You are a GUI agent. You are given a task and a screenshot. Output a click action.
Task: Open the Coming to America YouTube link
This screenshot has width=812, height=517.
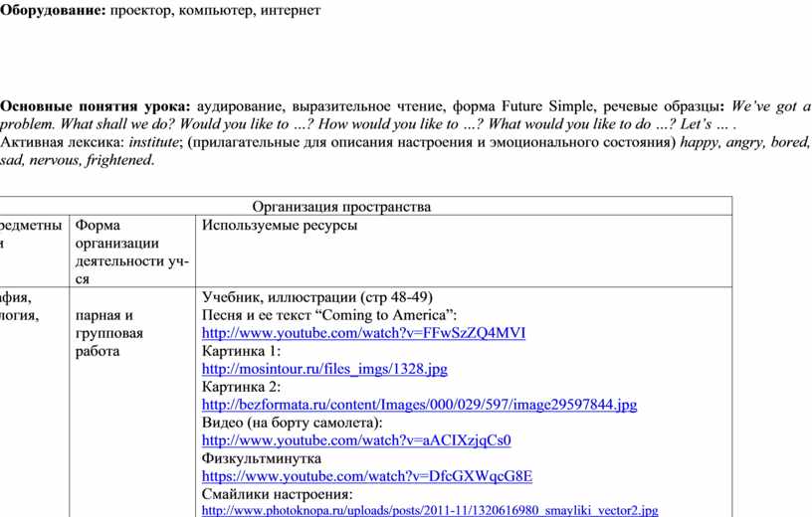click(363, 333)
